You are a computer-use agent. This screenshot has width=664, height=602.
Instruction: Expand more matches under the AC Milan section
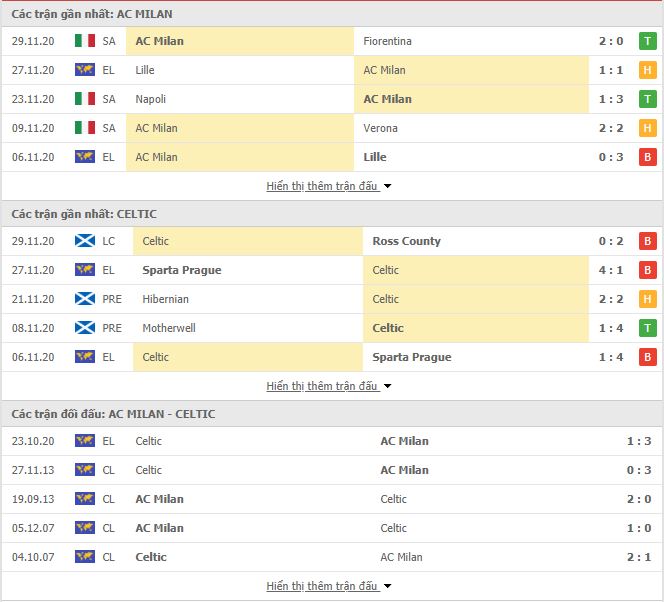click(329, 186)
